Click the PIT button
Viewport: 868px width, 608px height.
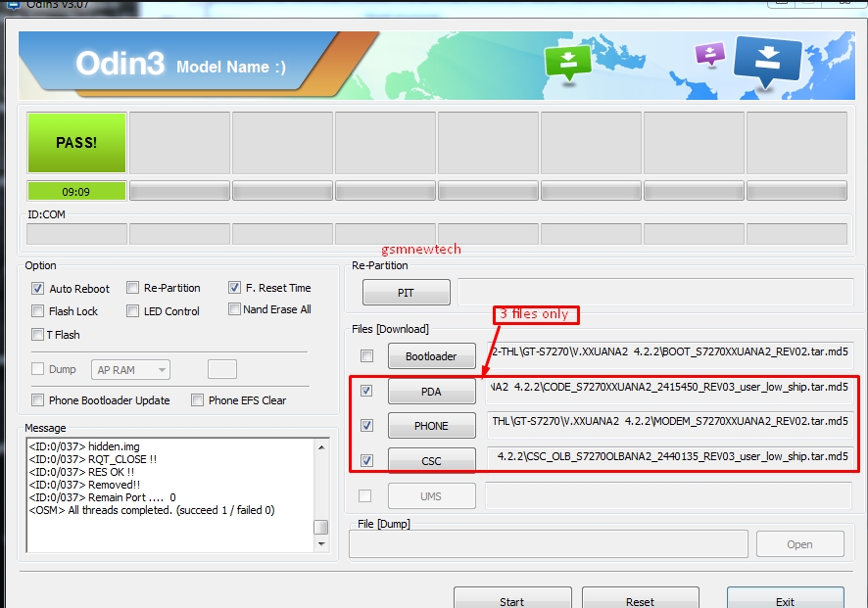point(407,292)
